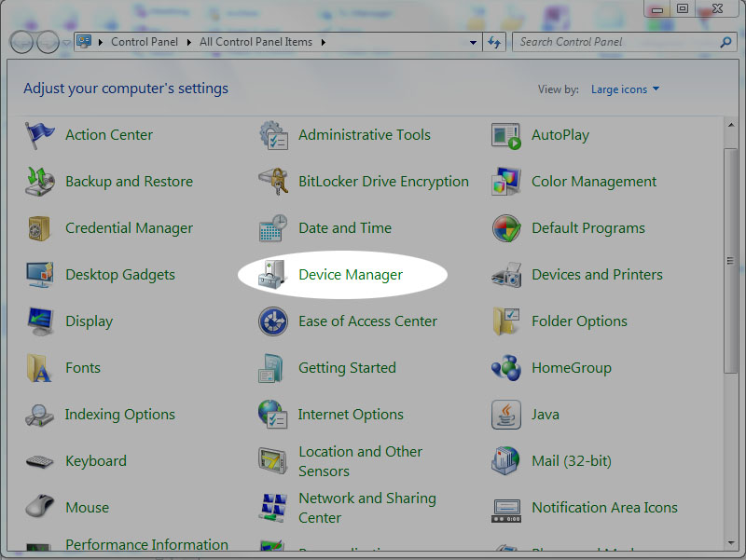Viewport: 746px width, 560px height.
Task: Open the Mouse icon
Action: pyautogui.click(x=39, y=506)
